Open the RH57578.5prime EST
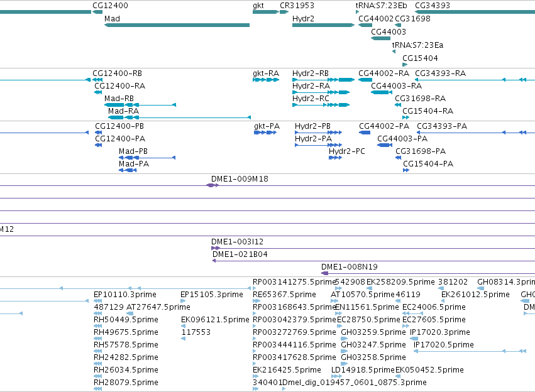This screenshot has width=535, height=392. point(98,351)
